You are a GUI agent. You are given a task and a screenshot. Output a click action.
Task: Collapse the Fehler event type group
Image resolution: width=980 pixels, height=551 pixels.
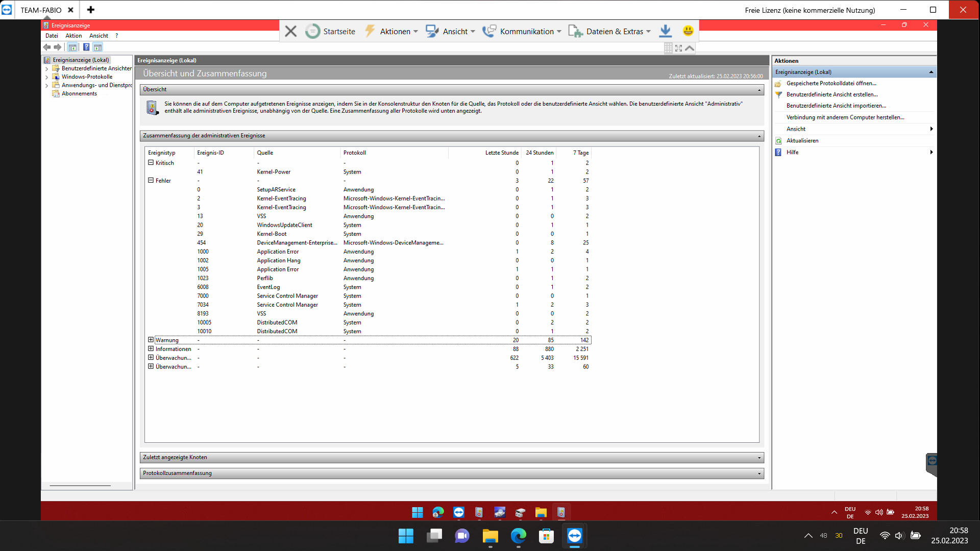151,180
